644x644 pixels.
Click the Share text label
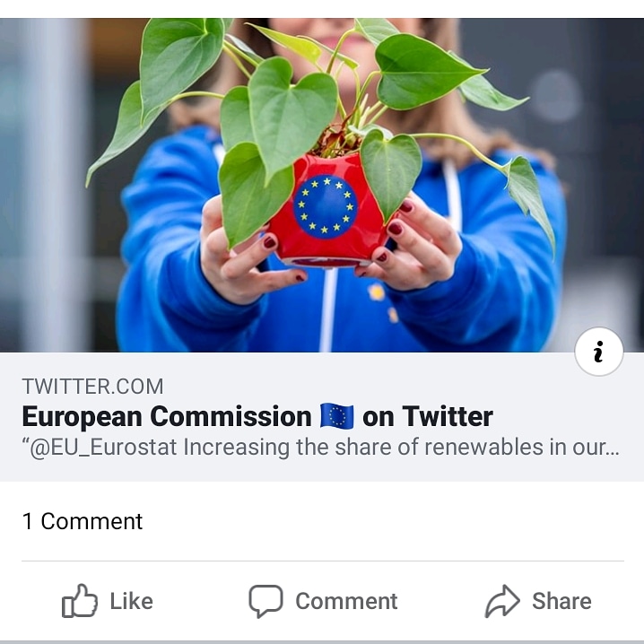[x=561, y=601]
